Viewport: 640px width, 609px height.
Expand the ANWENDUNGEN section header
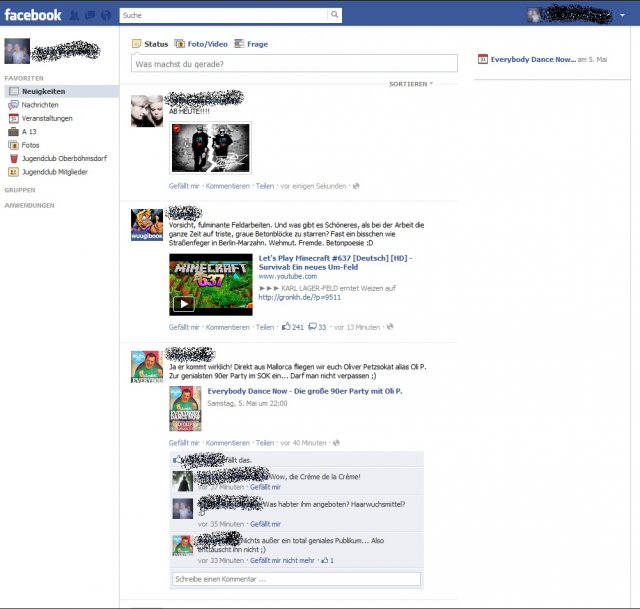29,205
